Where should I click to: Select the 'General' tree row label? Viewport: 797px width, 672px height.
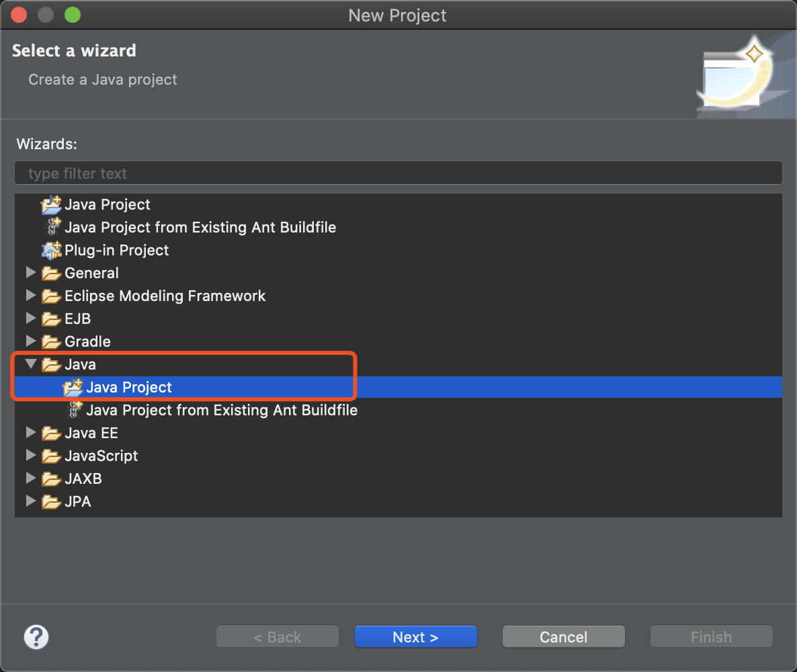coord(91,273)
